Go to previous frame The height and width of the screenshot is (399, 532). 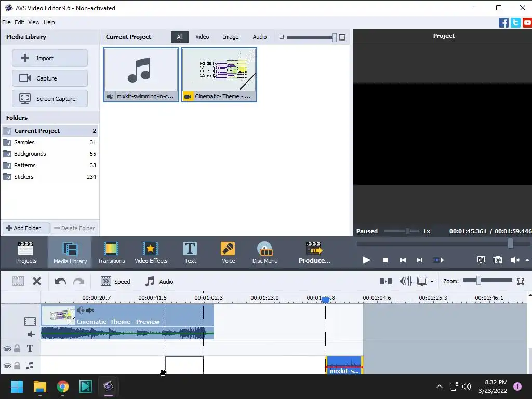tap(403, 260)
